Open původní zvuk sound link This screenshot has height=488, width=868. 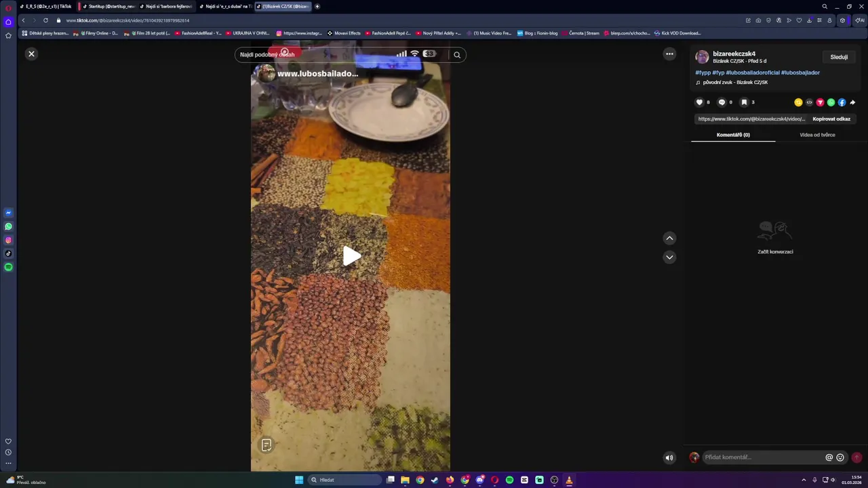pyautogui.click(x=735, y=83)
